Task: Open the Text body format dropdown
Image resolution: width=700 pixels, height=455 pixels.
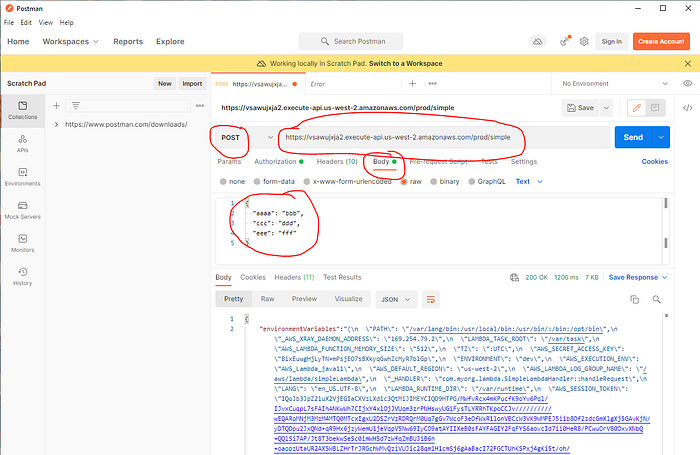Action: click(529, 181)
